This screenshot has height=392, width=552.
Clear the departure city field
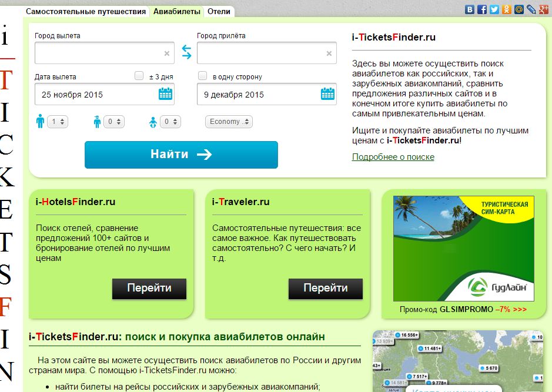(167, 53)
